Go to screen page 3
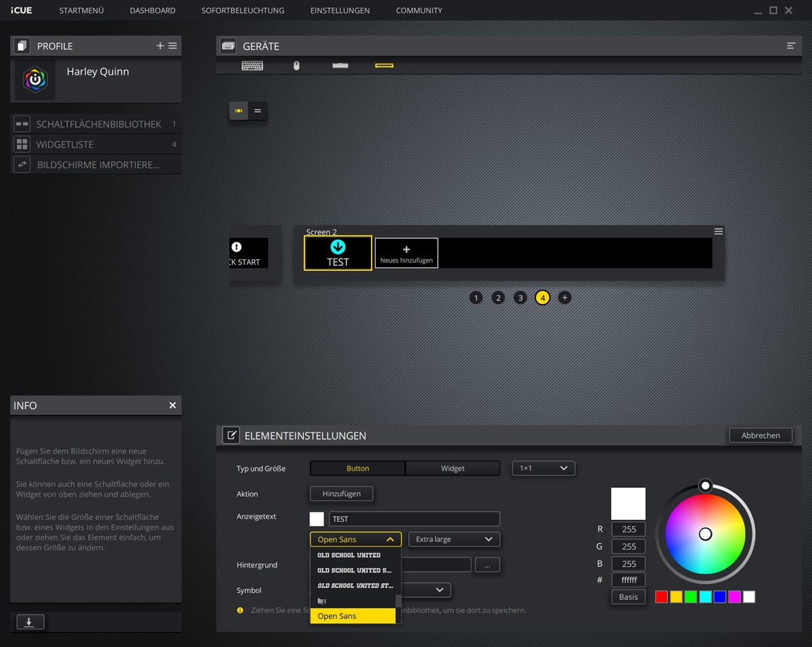Image resolution: width=812 pixels, height=647 pixels. [x=520, y=298]
